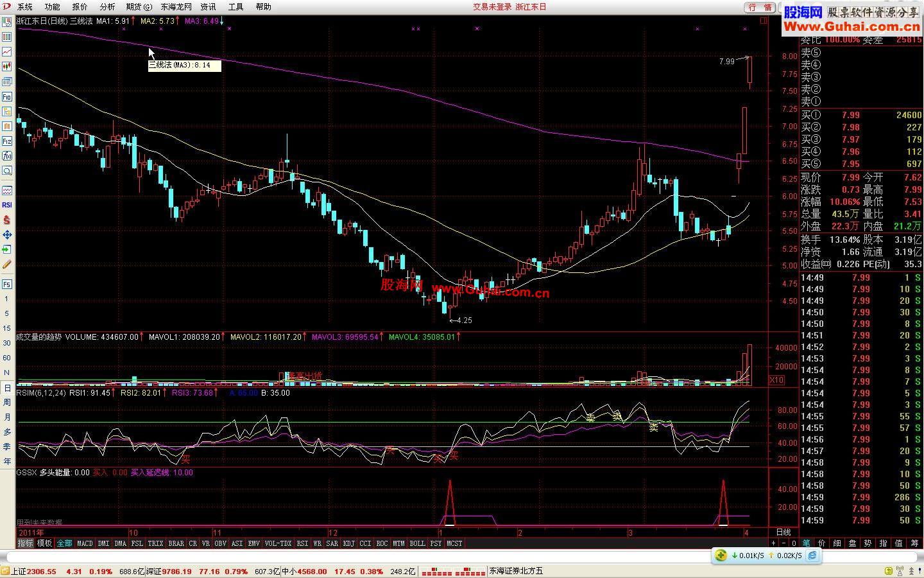This screenshot has width=924, height=578.
Task: Open the 功能 menu
Action: pyautogui.click(x=53, y=7)
